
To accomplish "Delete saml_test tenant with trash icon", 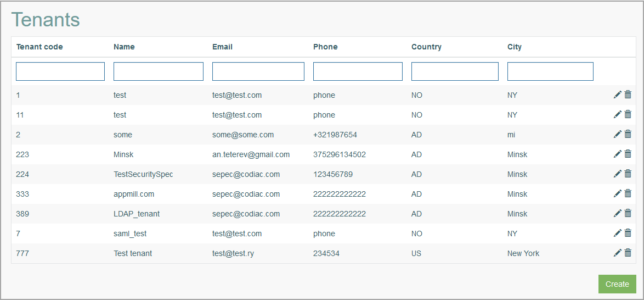I will coord(628,233).
